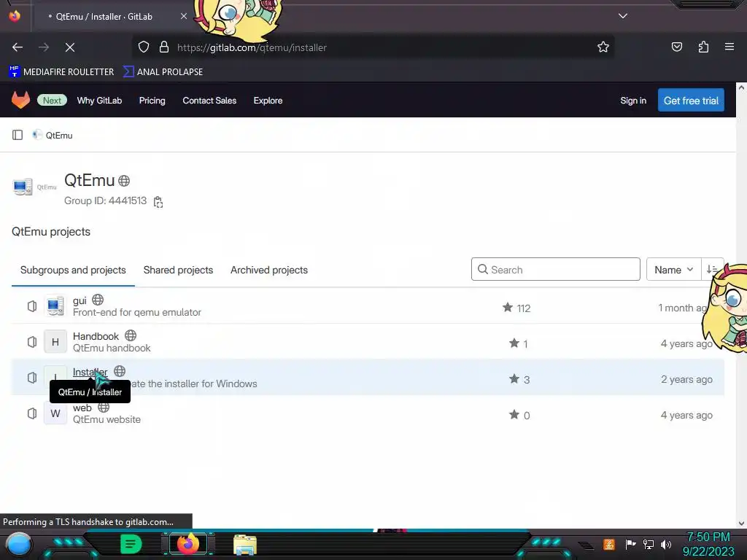Click the gui project avatar icon
This screenshot has width=747, height=560.
pos(55,306)
